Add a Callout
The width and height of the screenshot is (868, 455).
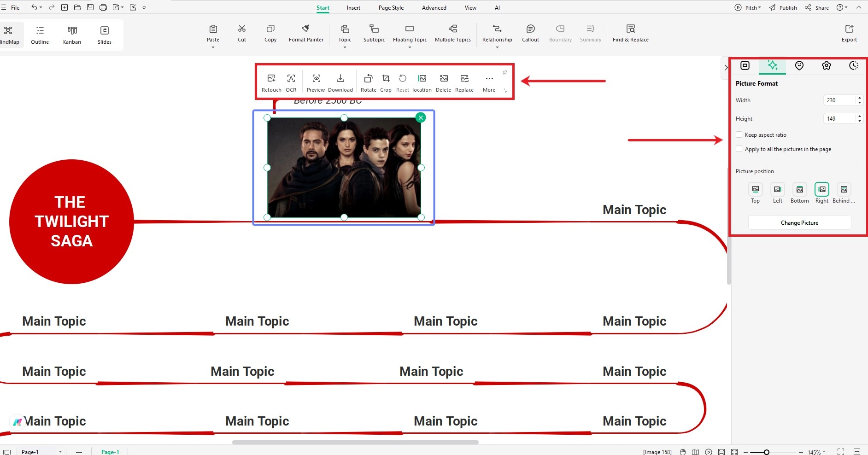click(x=530, y=34)
